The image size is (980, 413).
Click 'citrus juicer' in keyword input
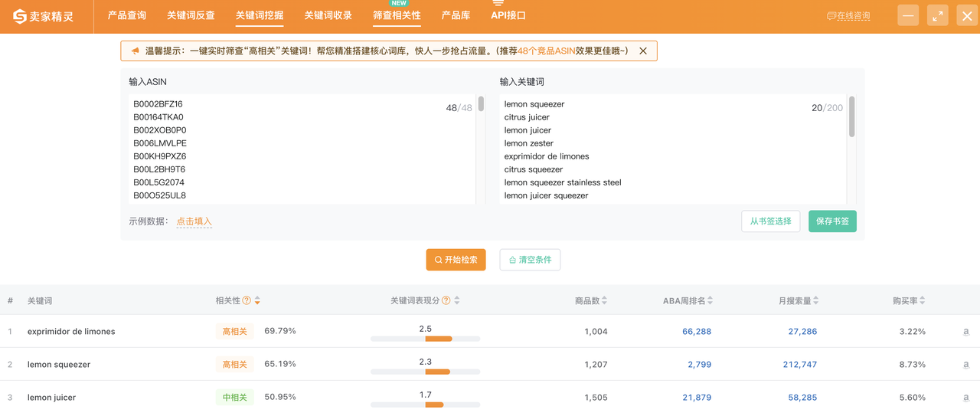pyautogui.click(x=527, y=117)
